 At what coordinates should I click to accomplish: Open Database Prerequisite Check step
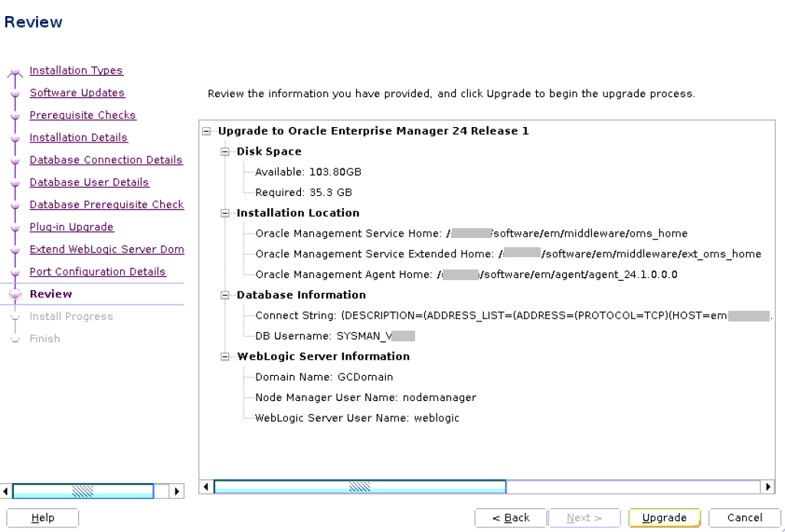pyautogui.click(x=106, y=204)
